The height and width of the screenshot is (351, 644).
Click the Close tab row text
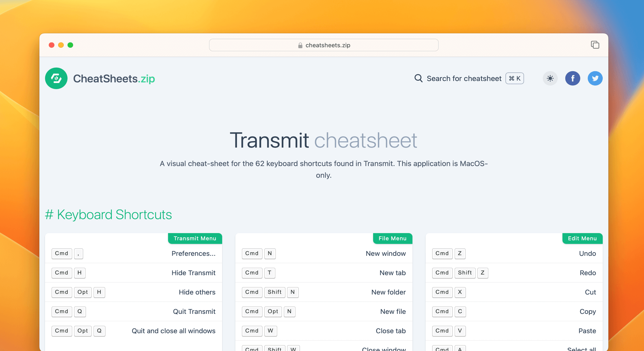coord(390,331)
